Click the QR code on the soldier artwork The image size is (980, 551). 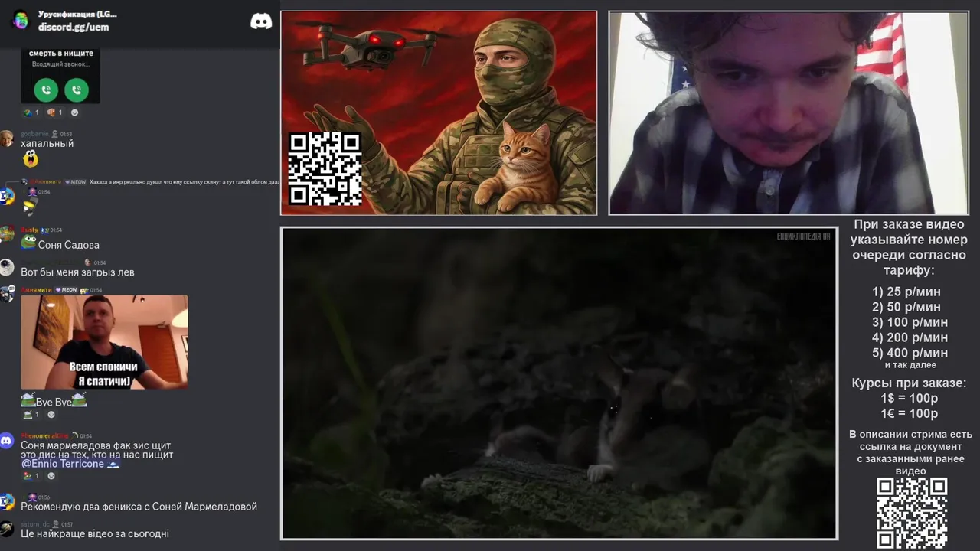[325, 168]
